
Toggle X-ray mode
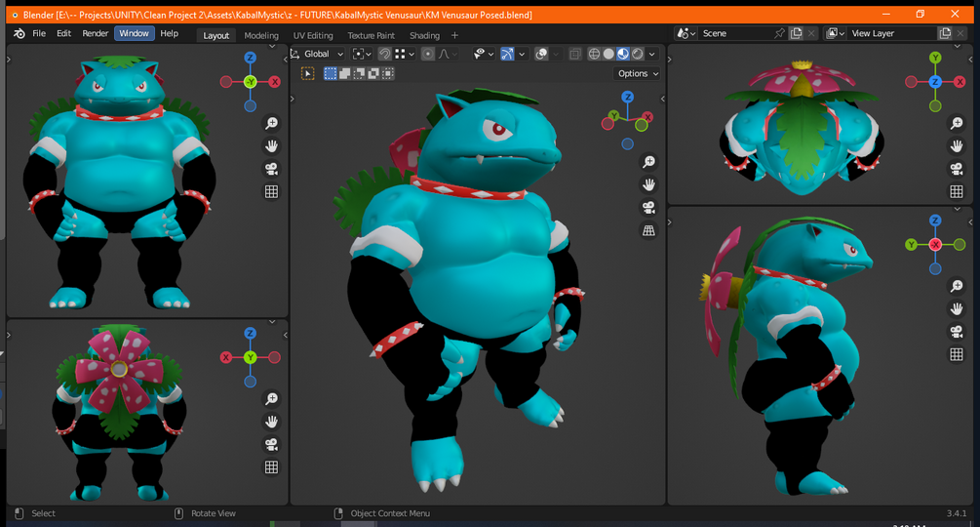[575, 54]
